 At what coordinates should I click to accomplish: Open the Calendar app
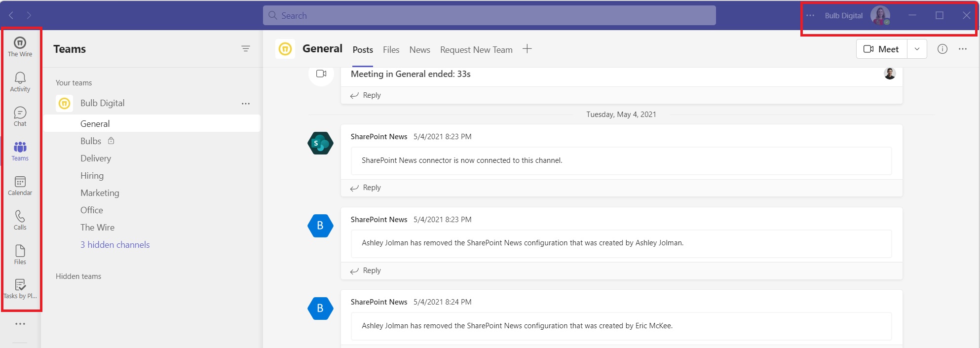[x=20, y=186]
